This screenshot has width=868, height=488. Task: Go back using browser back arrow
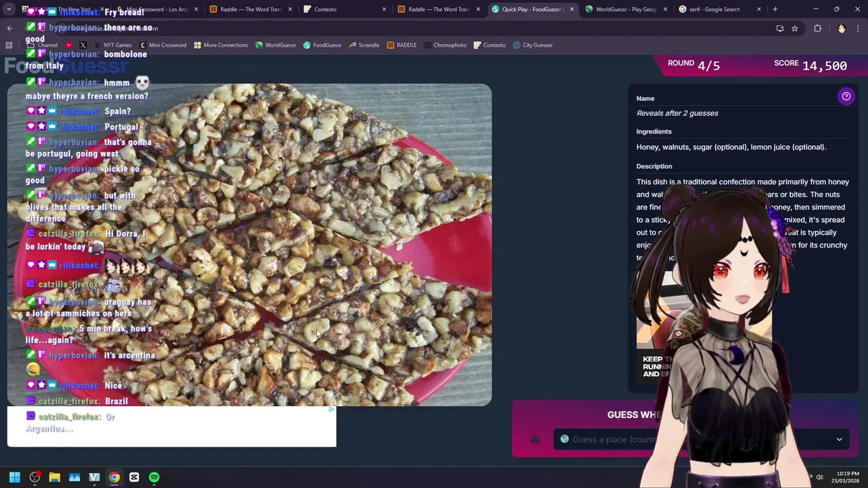(9, 28)
